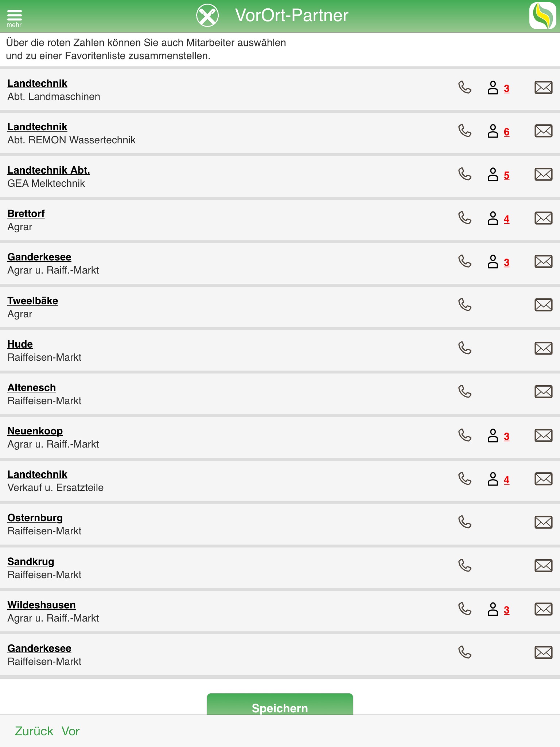Go back with Zurück
This screenshot has height=747, width=560.
34,731
